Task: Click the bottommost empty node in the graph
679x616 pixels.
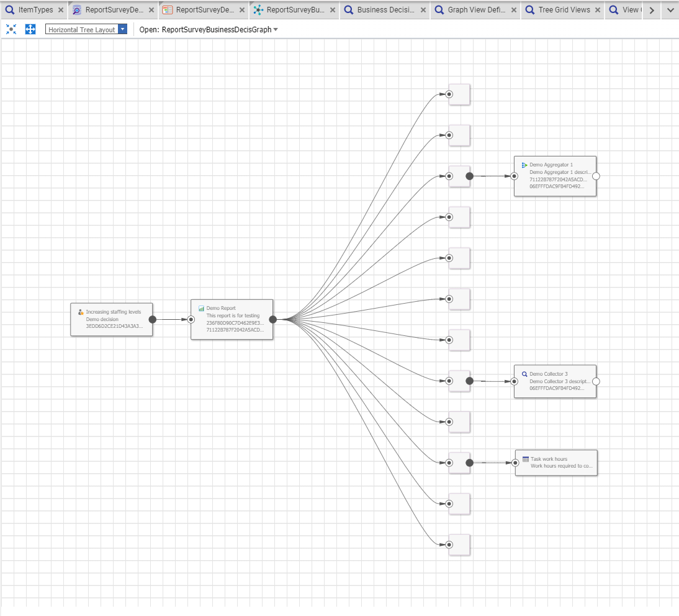Action: [459, 545]
